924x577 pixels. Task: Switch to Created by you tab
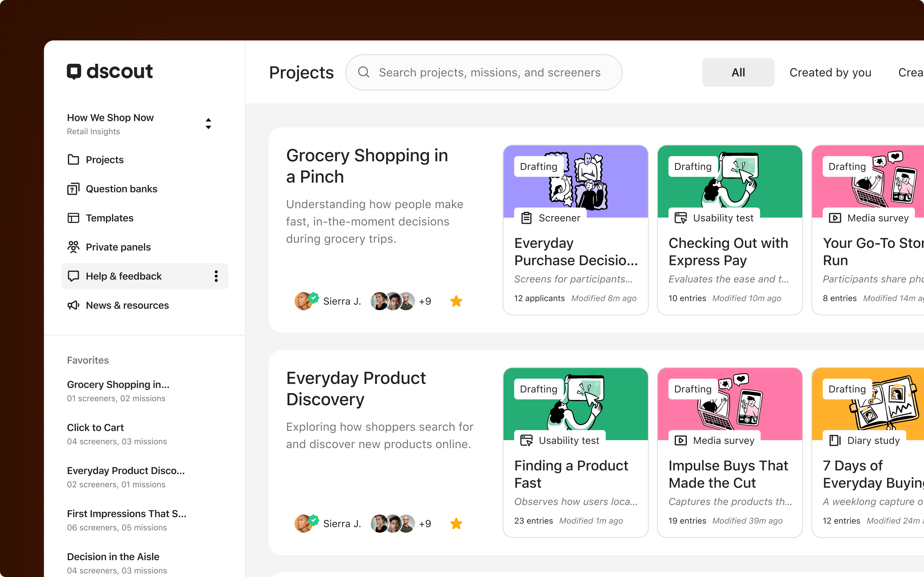(x=830, y=72)
